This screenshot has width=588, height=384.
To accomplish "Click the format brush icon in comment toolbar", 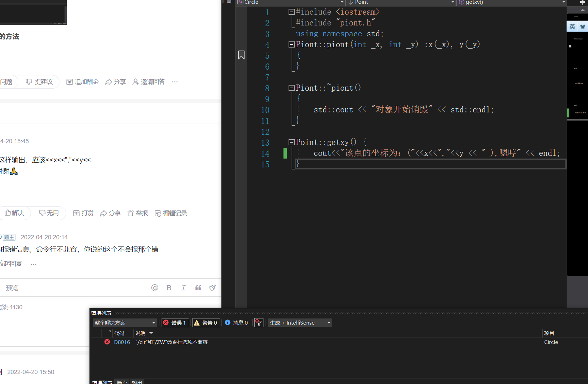I will pyautogui.click(x=212, y=288).
